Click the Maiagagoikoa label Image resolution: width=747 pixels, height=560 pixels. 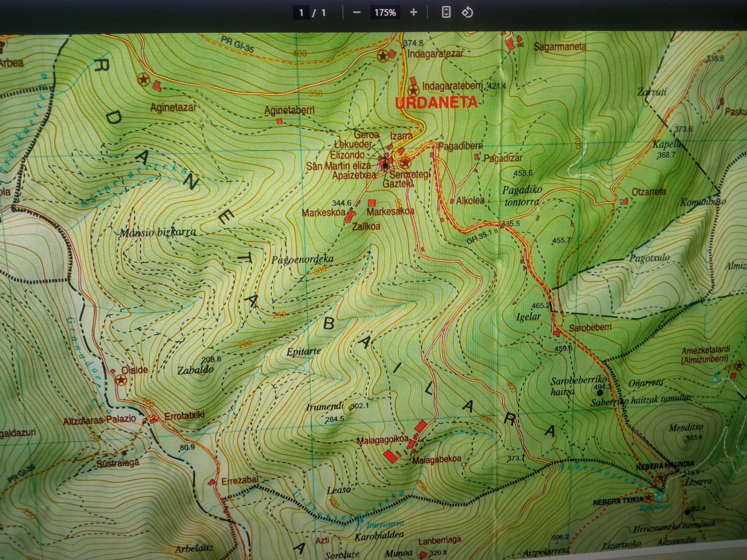[383, 440]
